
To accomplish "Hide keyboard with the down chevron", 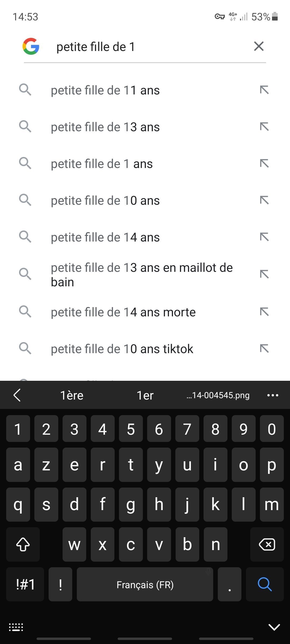I will pyautogui.click(x=274, y=627).
